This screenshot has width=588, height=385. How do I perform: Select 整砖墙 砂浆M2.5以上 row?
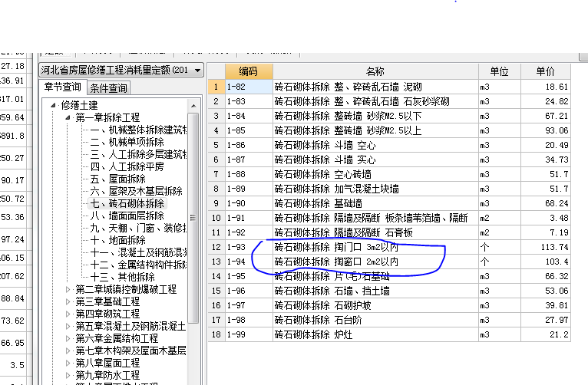pyautogui.click(x=389, y=130)
